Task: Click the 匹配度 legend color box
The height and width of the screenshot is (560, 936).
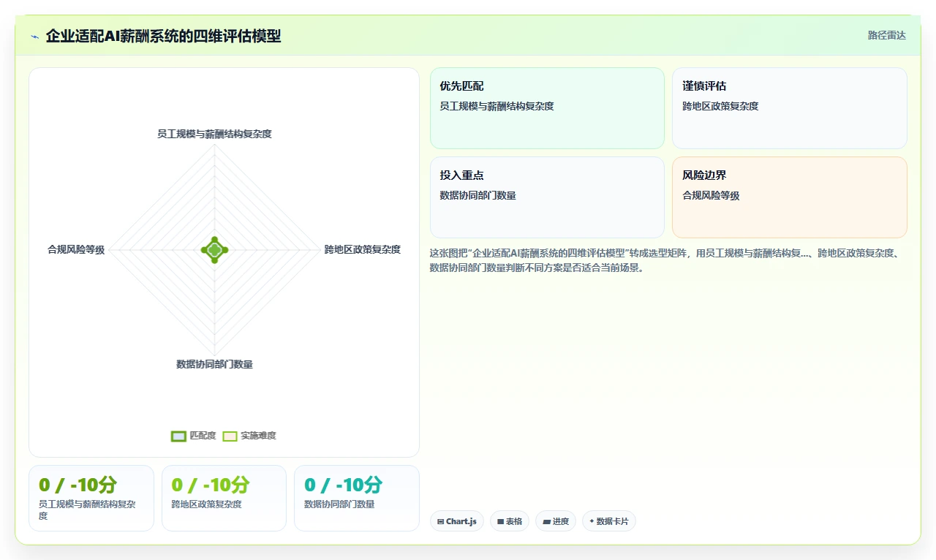Action: point(178,436)
